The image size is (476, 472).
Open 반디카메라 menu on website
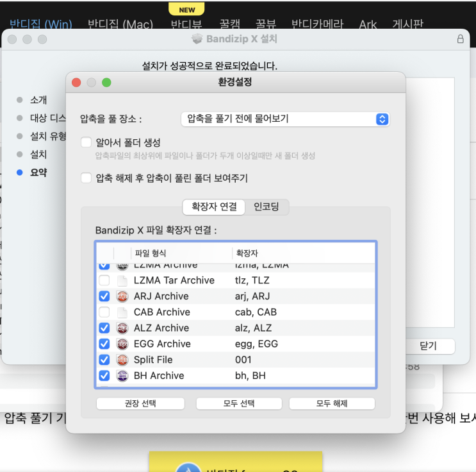coord(317,24)
